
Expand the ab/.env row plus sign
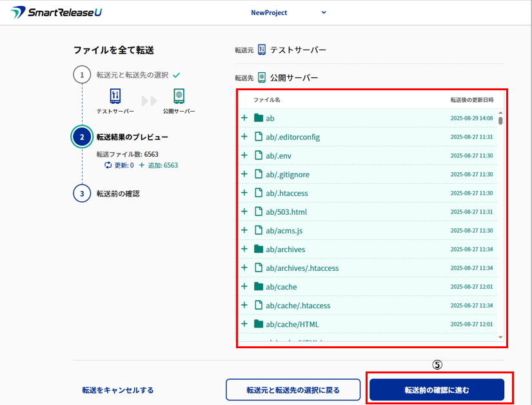244,155
